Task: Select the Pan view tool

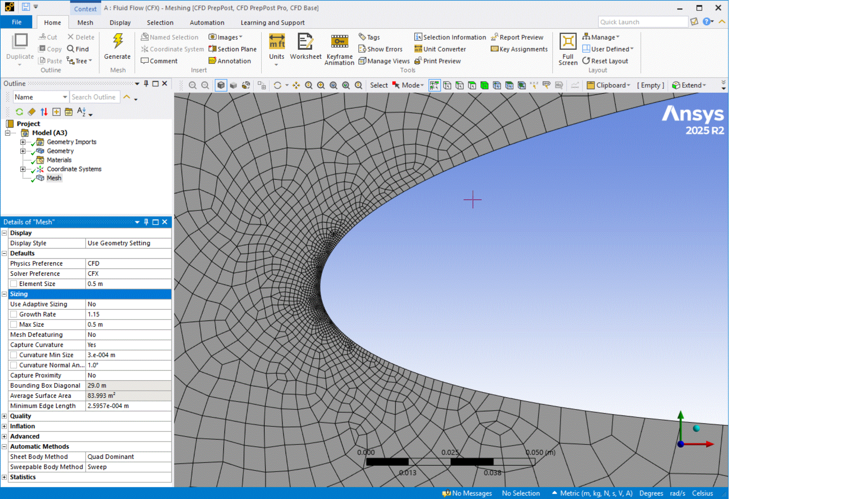Action: [x=296, y=85]
